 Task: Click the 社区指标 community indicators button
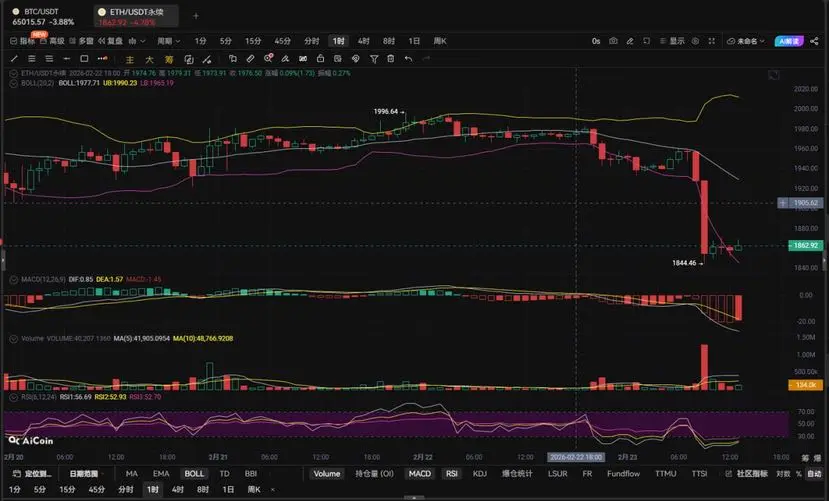747,474
